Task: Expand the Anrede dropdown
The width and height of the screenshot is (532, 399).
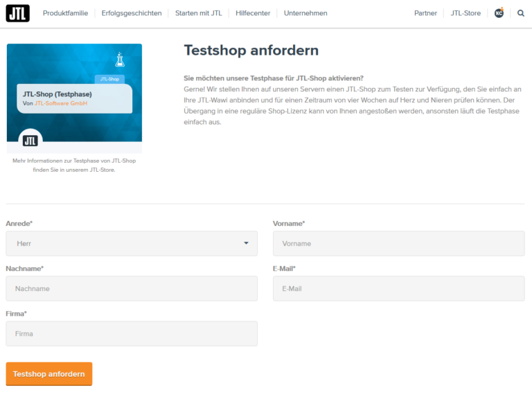Action: tap(125, 244)
